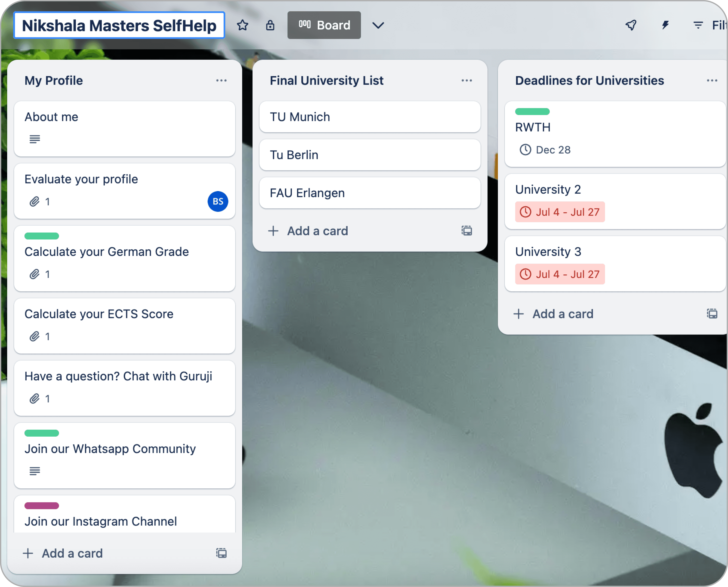Star the Nikshala Masters SelfHelp board
The image size is (728, 587).
pyautogui.click(x=242, y=25)
